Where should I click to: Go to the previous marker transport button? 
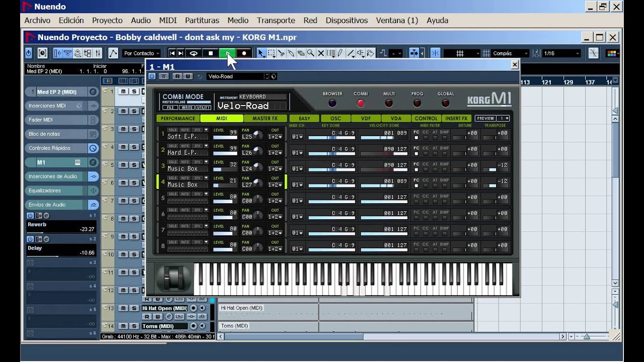tap(172, 53)
